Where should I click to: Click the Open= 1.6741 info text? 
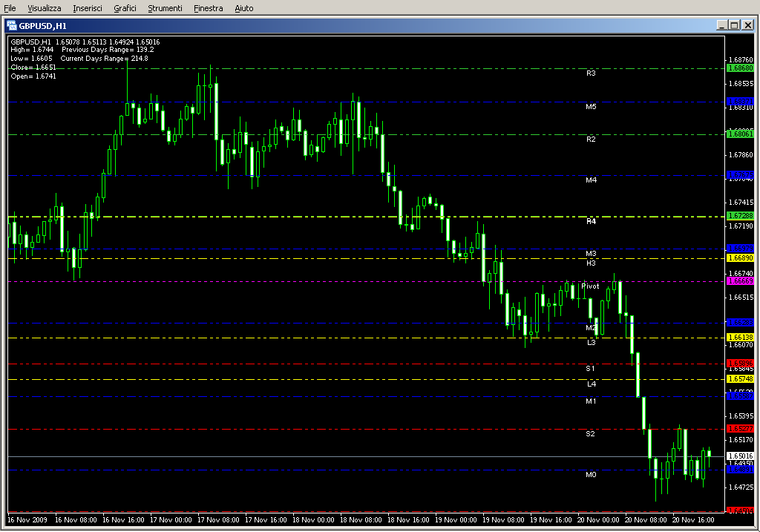pos(33,76)
